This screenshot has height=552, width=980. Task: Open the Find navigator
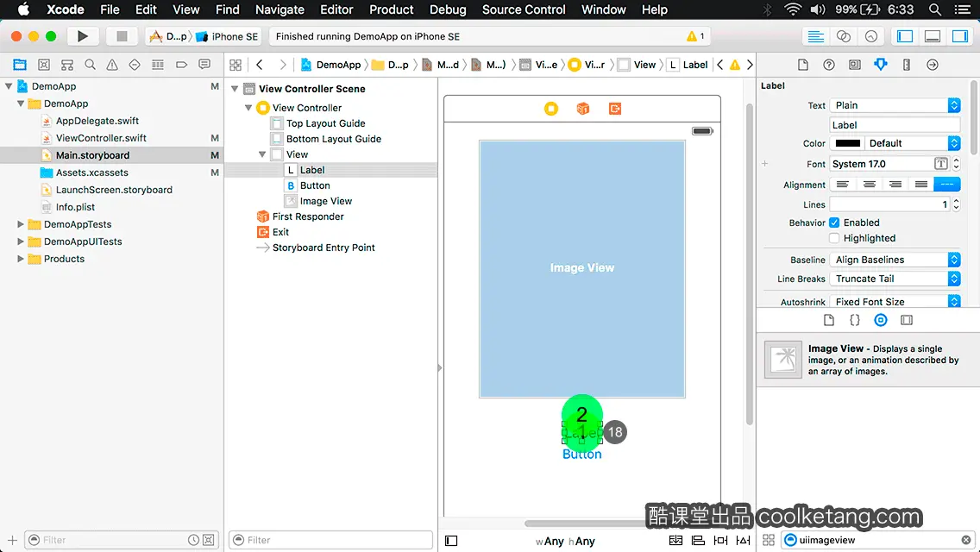[90, 65]
